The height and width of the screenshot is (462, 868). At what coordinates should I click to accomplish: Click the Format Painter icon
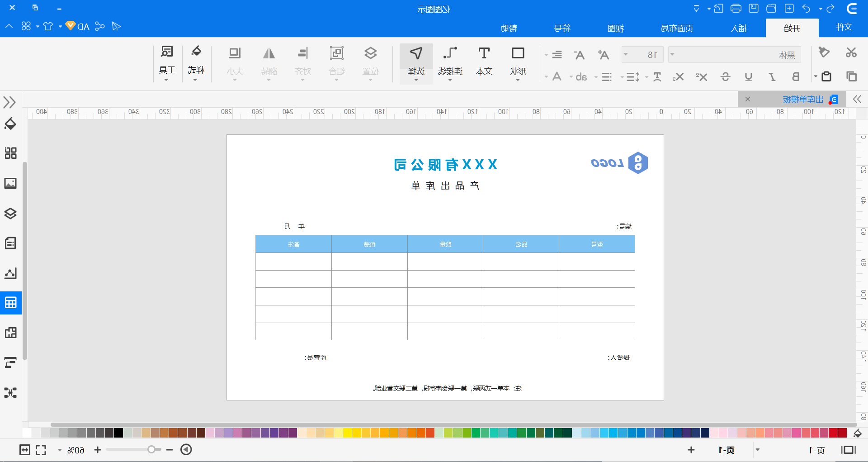pos(824,52)
